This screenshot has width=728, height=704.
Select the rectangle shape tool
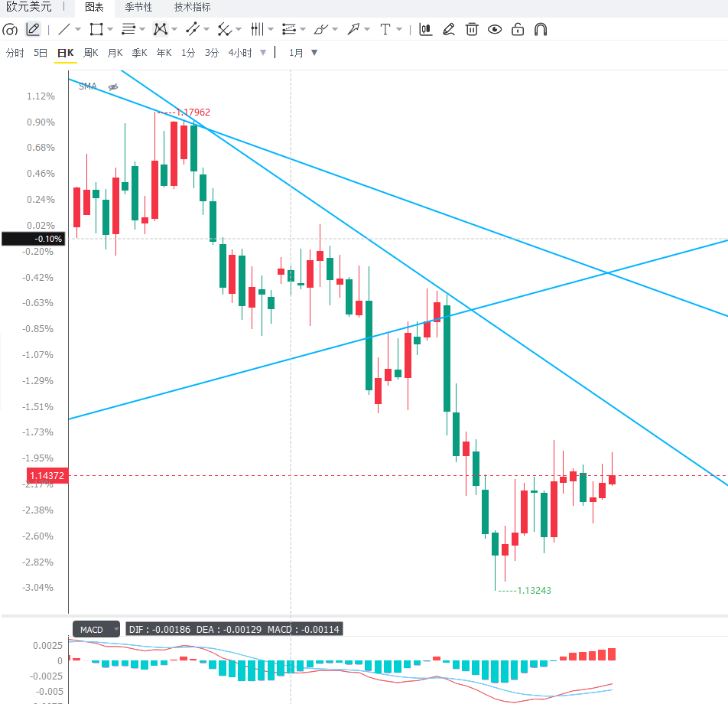[x=96, y=30]
